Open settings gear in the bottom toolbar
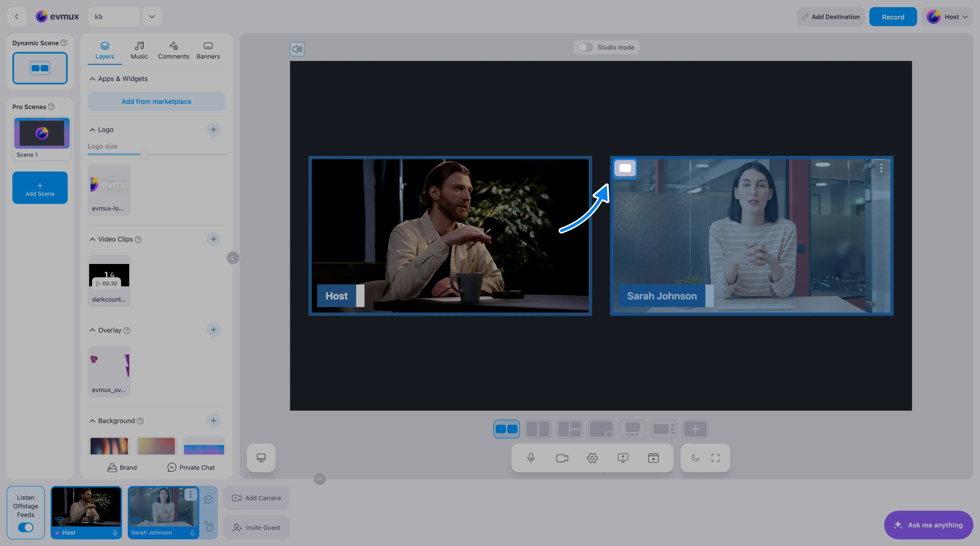Viewport: 980px width, 546px height. coord(592,458)
